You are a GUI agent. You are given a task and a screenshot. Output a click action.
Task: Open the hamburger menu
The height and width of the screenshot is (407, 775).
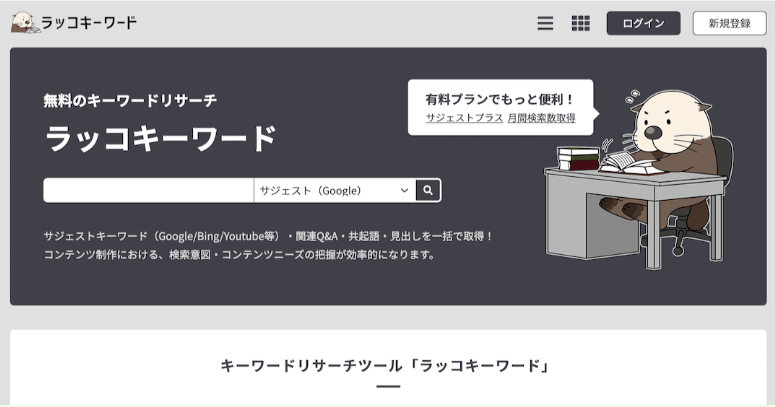point(545,23)
